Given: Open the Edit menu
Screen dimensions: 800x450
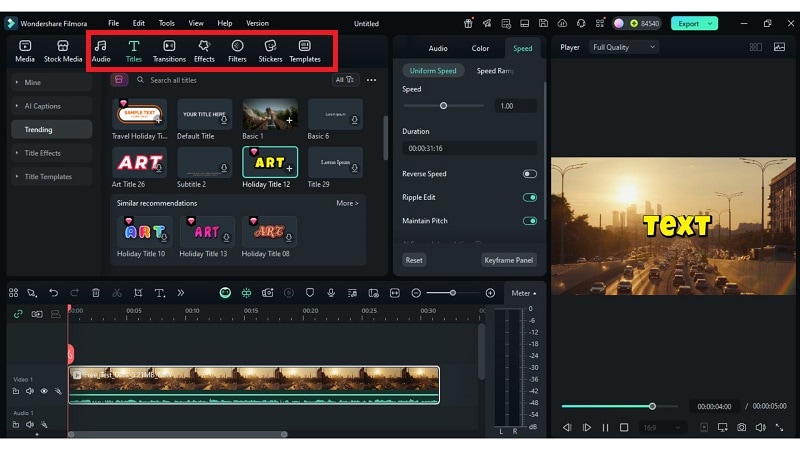Looking at the screenshot, I should click(x=138, y=23).
